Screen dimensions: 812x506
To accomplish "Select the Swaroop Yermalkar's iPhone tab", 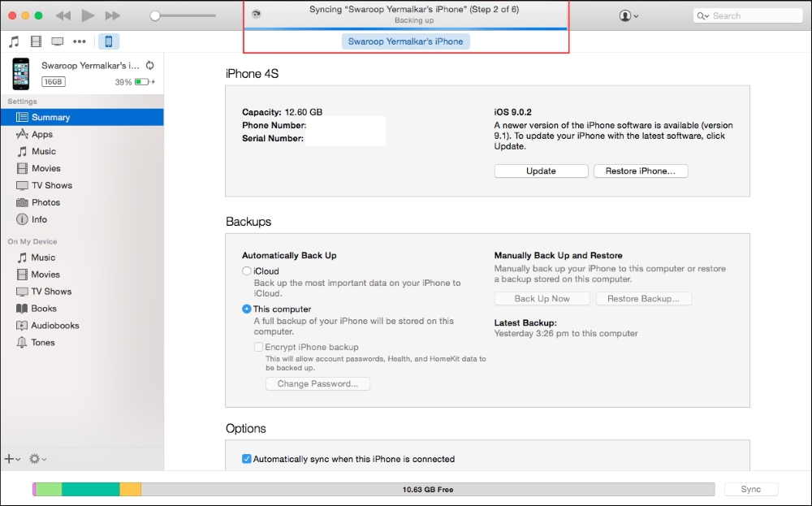I will pyautogui.click(x=405, y=41).
